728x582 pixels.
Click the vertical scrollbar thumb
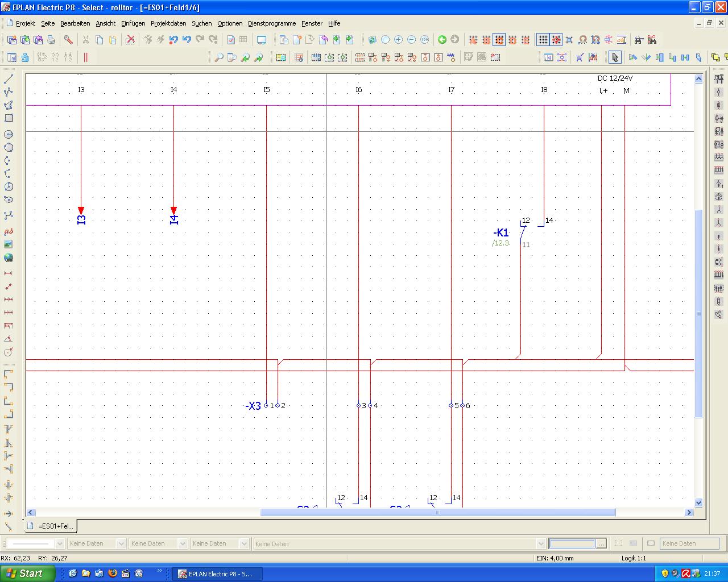pyautogui.click(x=698, y=314)
